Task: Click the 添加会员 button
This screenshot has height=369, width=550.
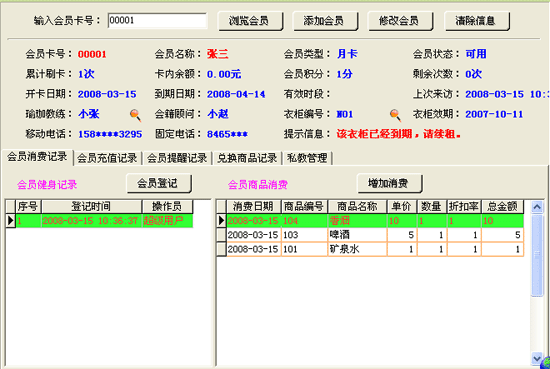Action: pyautogui.click(x=325, y=21)
